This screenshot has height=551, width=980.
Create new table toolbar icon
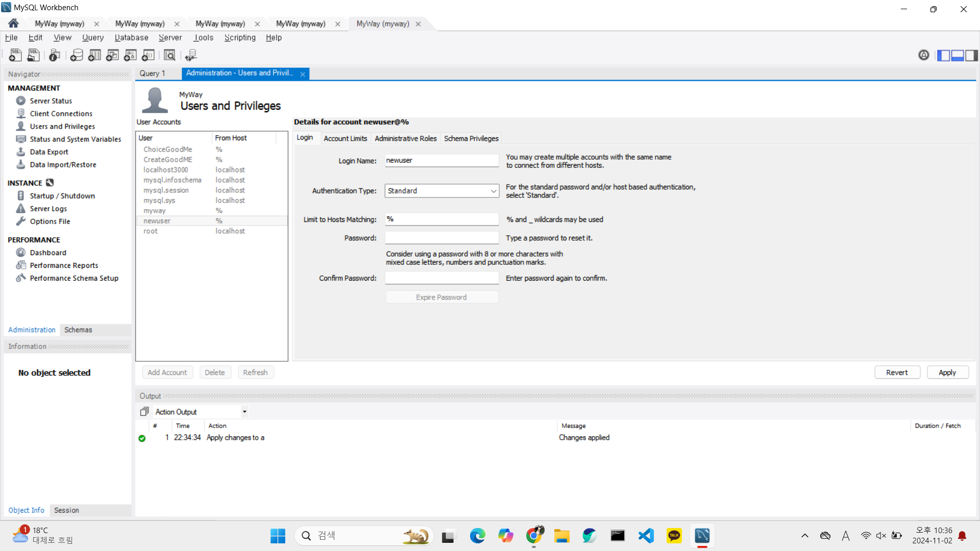coord(94,55)
